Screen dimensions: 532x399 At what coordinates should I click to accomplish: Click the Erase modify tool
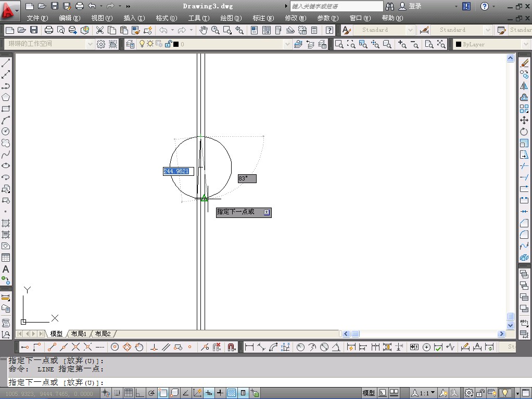pyautogui.click(x=524, y=63)
